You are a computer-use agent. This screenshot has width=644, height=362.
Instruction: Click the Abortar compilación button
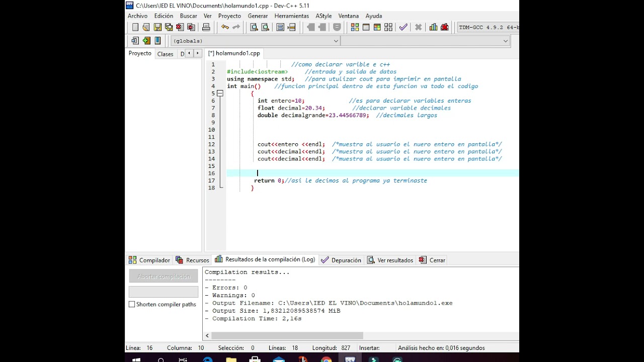point(164,276)
